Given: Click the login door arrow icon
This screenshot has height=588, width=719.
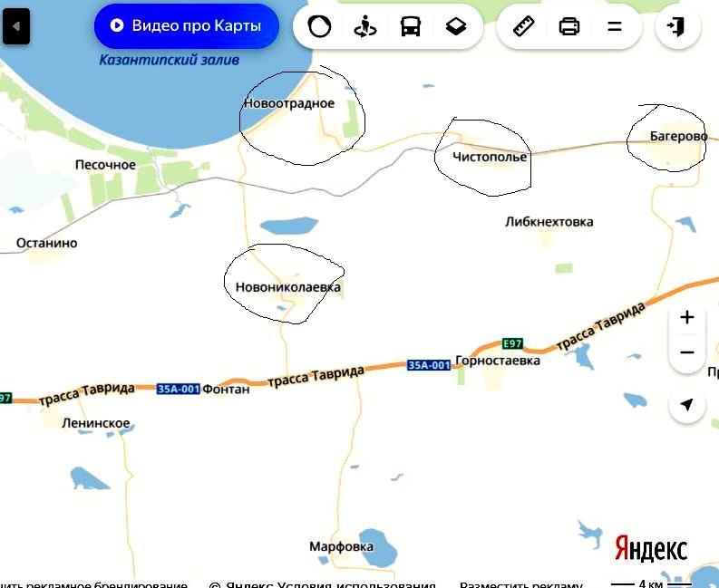Looking at the screenshot, I should coord(677,26).
